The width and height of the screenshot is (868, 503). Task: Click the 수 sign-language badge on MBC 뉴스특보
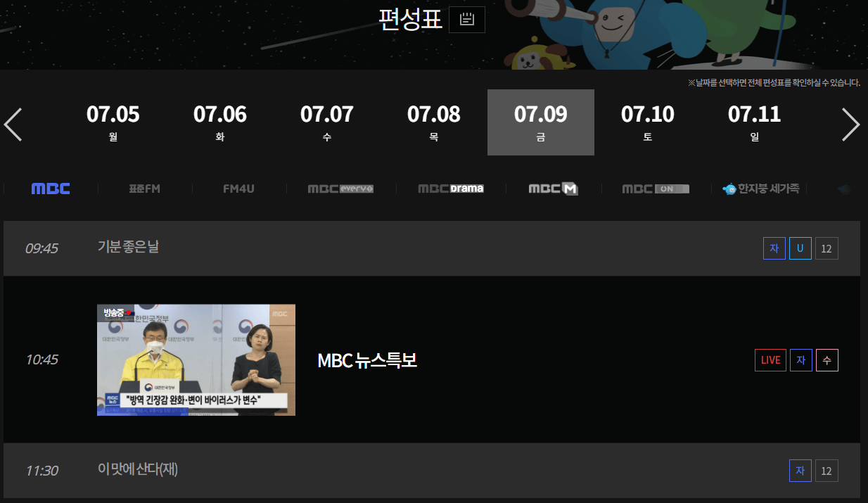point(826,359)
